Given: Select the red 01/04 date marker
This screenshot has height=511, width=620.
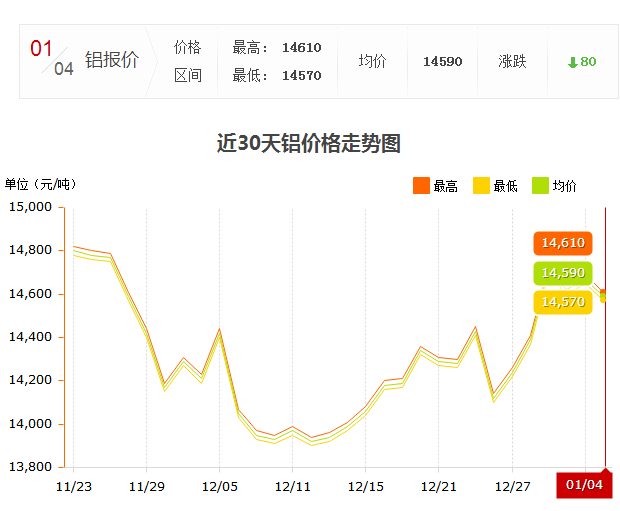Looking at the screenshot, I should click(584, 484).
